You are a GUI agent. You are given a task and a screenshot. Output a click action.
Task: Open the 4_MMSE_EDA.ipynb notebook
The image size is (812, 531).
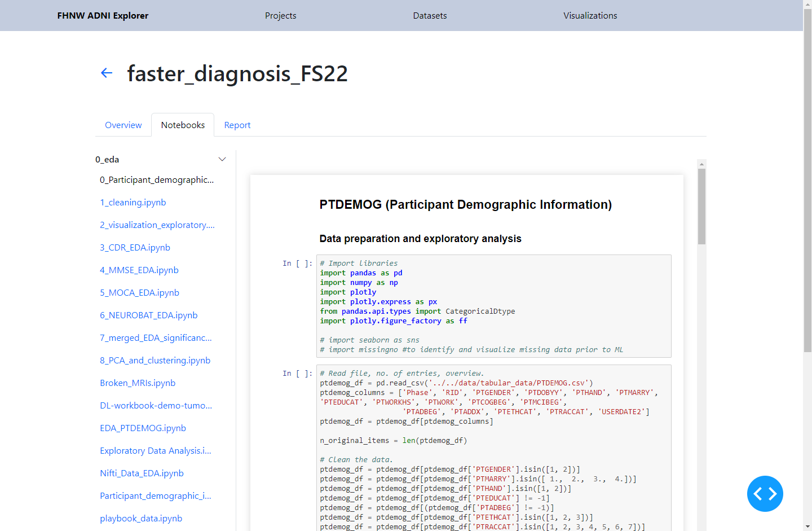coord(139,270)
